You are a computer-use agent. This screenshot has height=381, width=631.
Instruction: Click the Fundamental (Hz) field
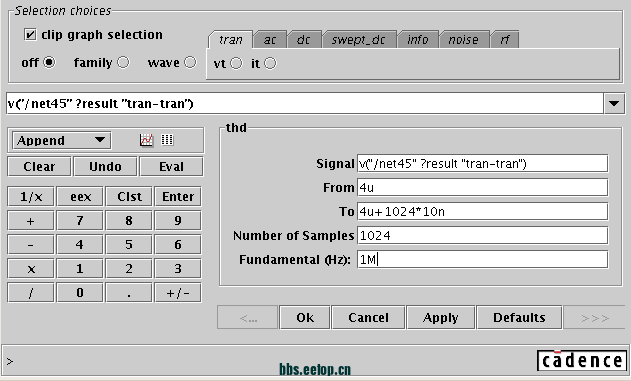[x=483, y=259]
